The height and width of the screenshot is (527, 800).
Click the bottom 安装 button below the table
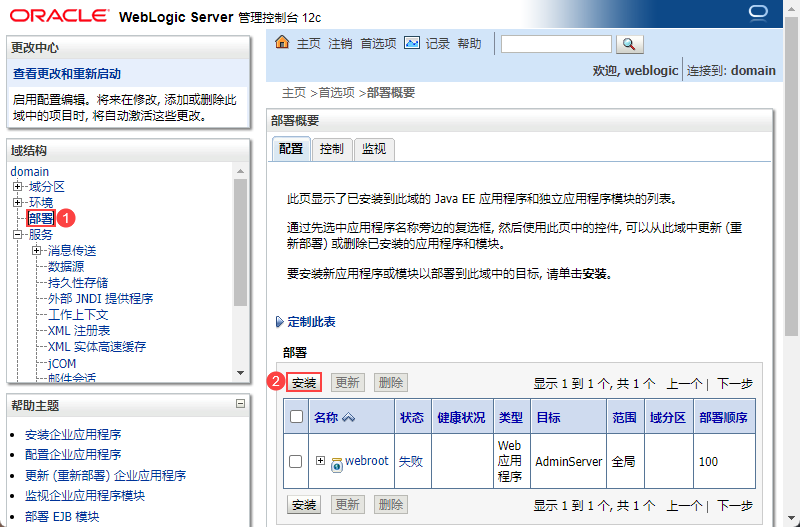304,505
